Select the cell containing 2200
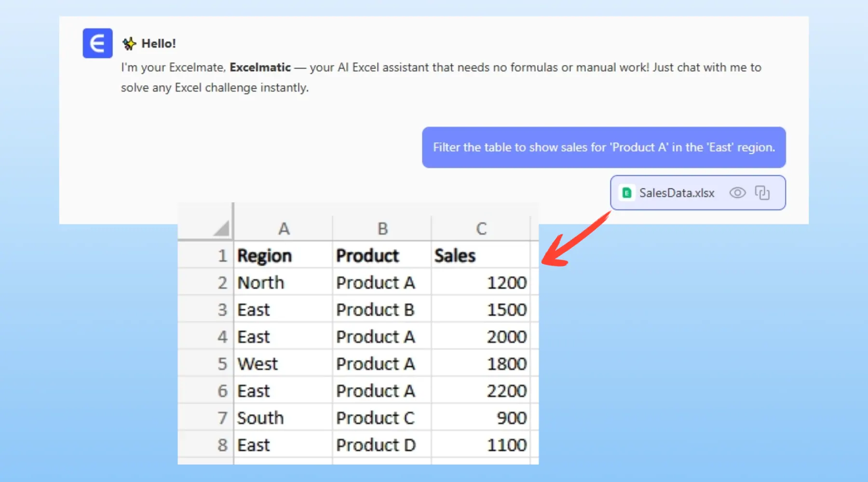This screenshot has height=482, width=868. pyautogui.click(x=480, y=390)
